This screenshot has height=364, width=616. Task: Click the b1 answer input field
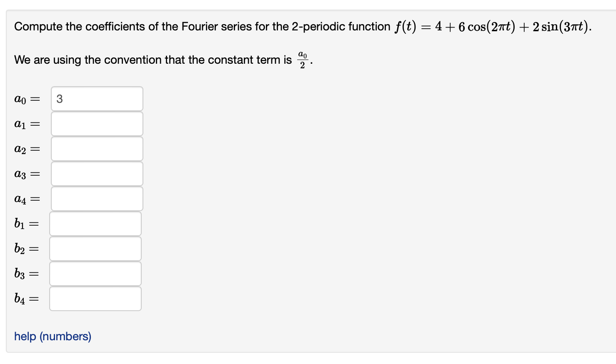[x=95, y=223]
